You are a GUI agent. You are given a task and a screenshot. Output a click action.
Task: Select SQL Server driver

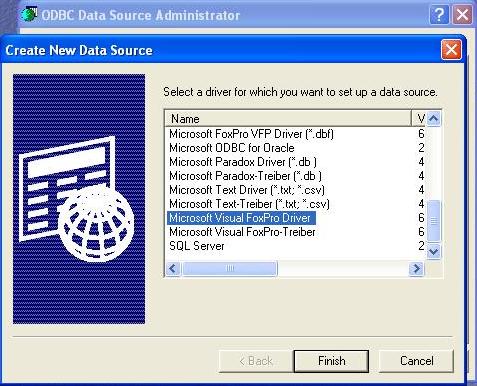[197, 246]
